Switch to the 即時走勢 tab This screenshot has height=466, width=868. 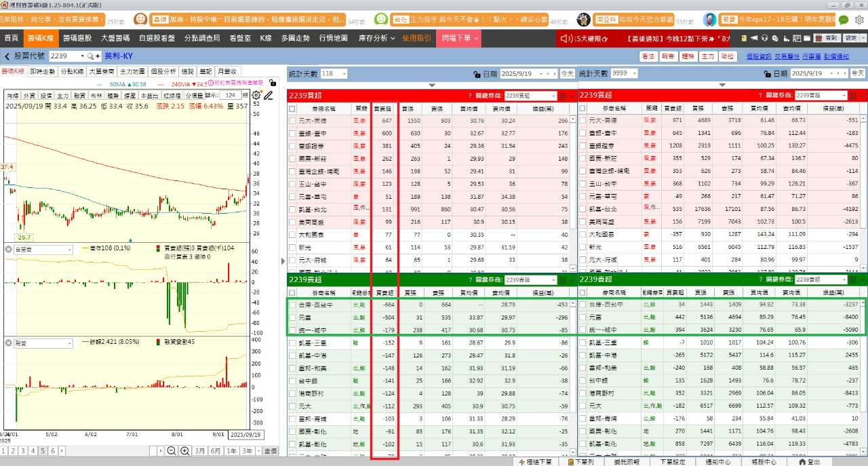[42, 71]
